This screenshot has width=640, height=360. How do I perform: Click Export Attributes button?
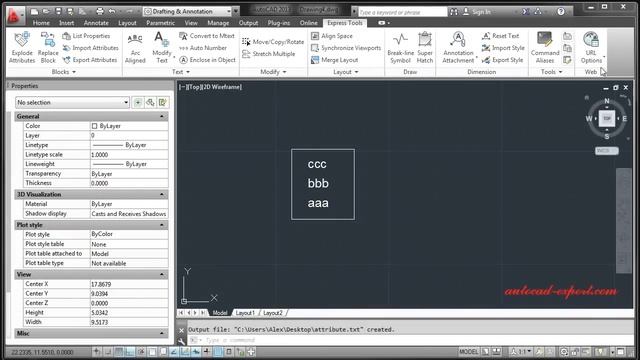(90, 60)
